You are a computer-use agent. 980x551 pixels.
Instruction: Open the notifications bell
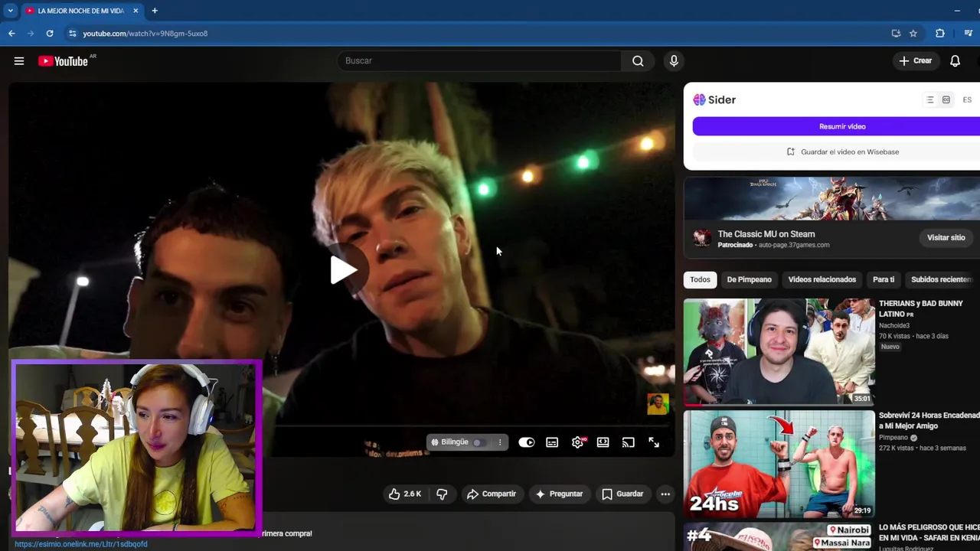(x=955, y=61)
